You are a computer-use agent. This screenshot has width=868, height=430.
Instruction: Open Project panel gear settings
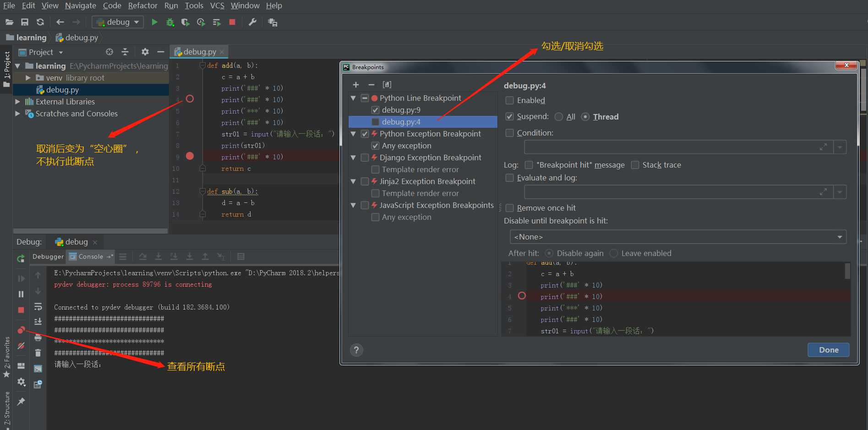pos(145,52)
